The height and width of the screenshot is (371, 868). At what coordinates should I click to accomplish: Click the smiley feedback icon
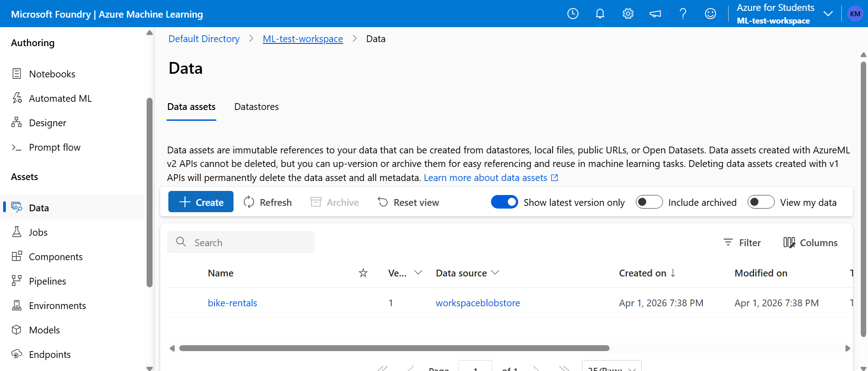(x=711, y=14)
